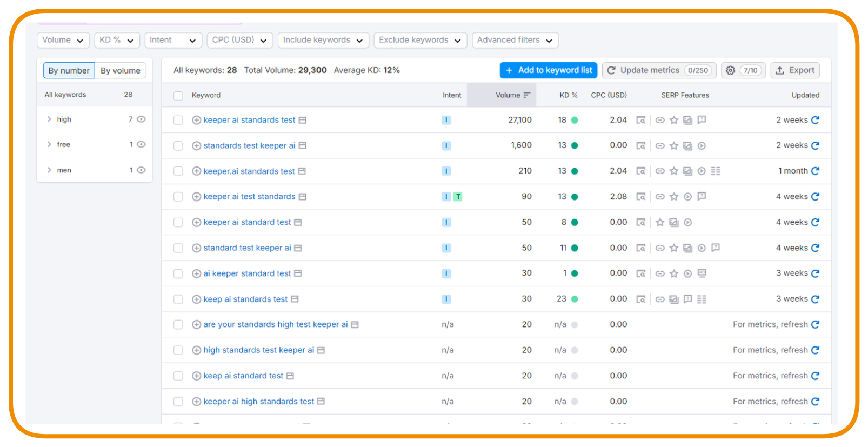Open the CPC (USD) filter dropdown

click(x=239, y=40)
